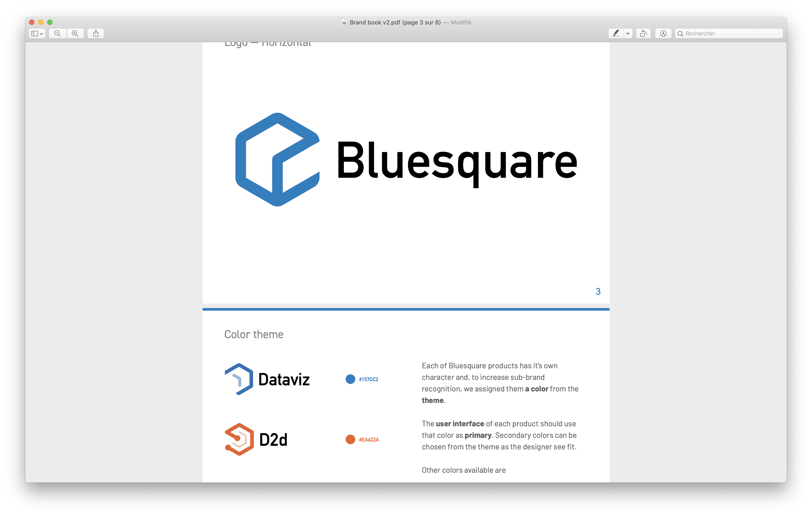Image resolution: width=812 pixels, height=516 pixels.
Task: Close the Preview window with red button
Action: [x=32, y=22]
